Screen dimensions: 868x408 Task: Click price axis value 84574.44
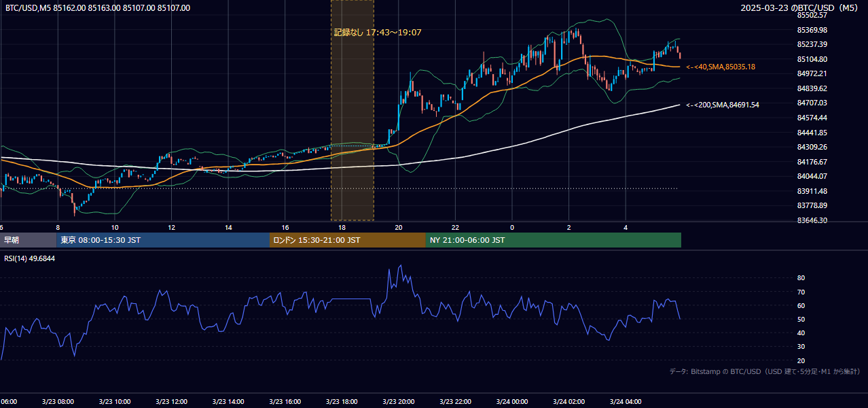[x=812, y=118]
